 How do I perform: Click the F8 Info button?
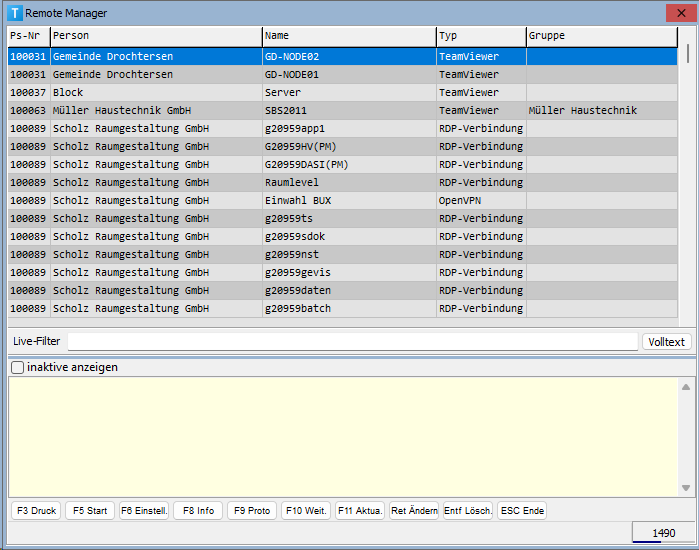198,511
